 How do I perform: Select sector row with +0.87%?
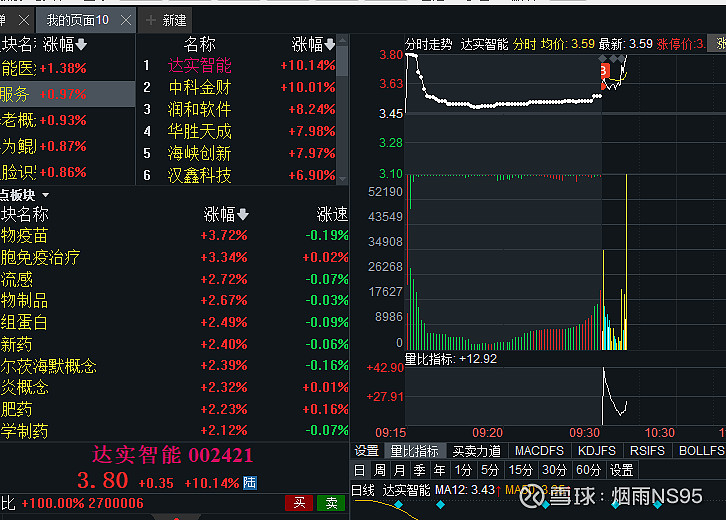pos(67,146)
